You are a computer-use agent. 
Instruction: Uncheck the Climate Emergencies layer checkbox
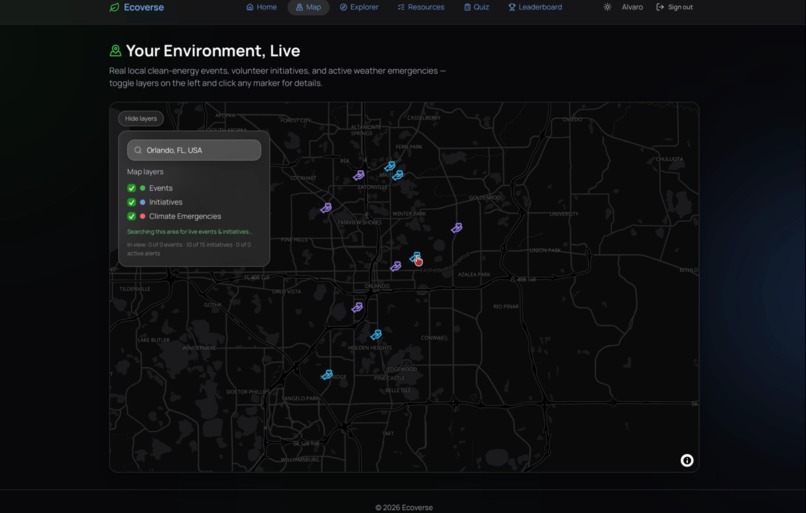(132, 216)
